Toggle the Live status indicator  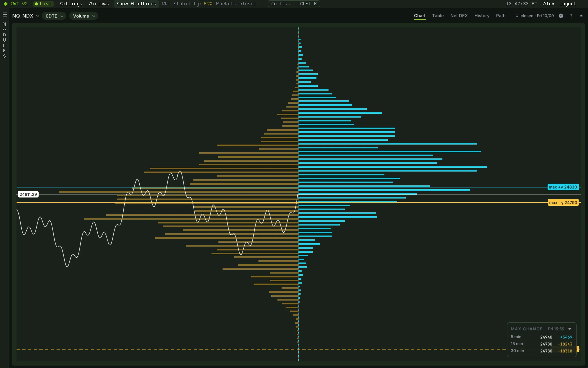pos(43,4)
